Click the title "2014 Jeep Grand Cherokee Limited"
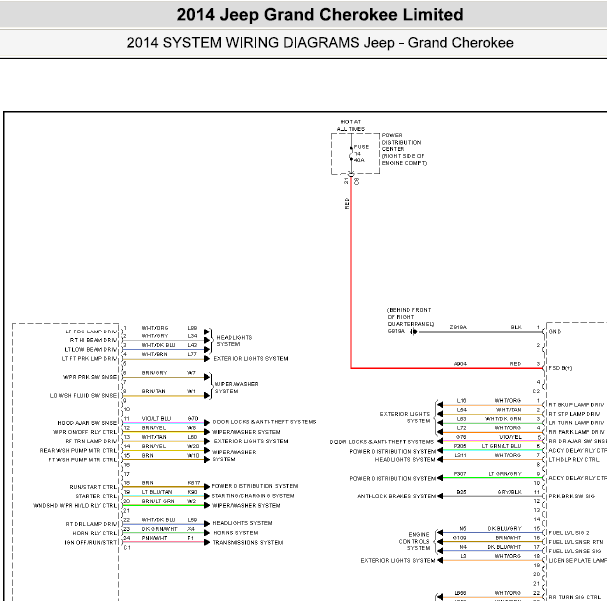 point(320,15)
